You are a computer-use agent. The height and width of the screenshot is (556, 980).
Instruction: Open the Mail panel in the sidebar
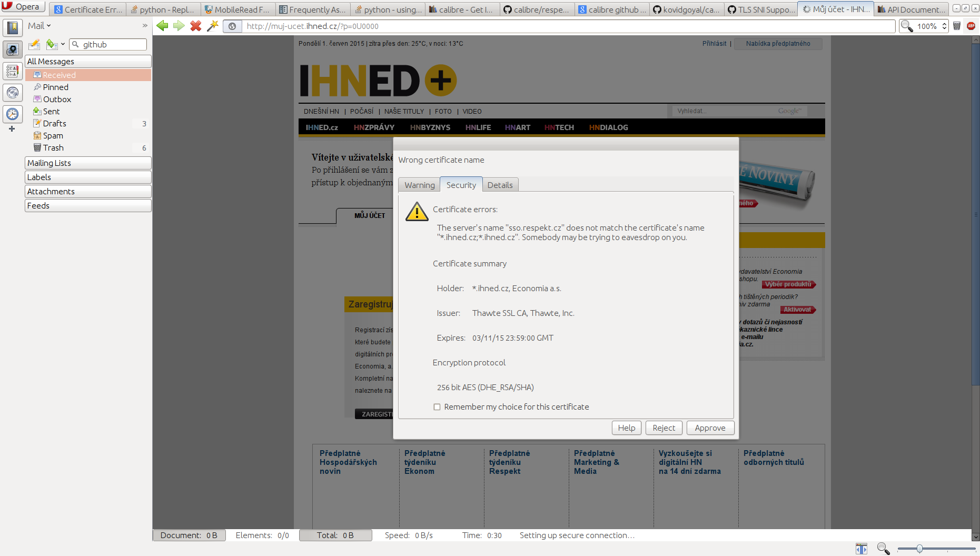coord(13,49)
